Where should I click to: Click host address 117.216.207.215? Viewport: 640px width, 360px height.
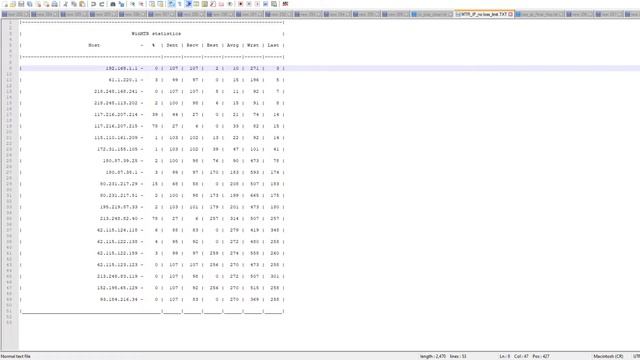[x=116, y=126]
